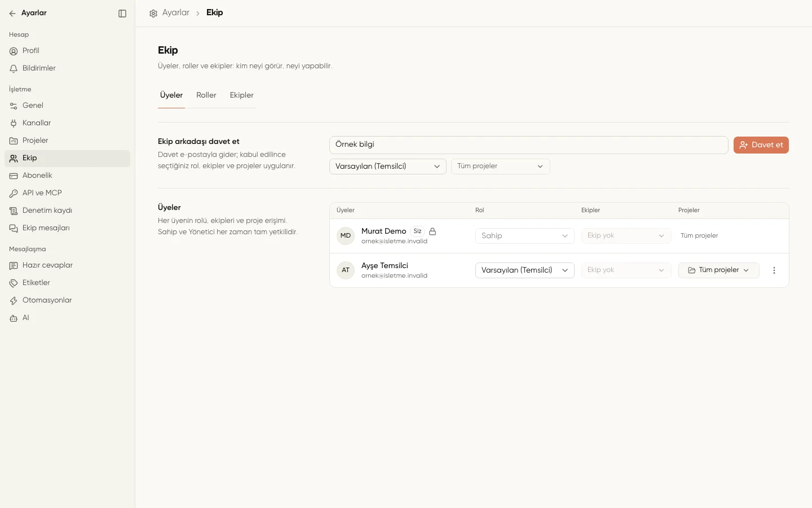
Task: Click the Davet et button
Action: coord(761,145)
